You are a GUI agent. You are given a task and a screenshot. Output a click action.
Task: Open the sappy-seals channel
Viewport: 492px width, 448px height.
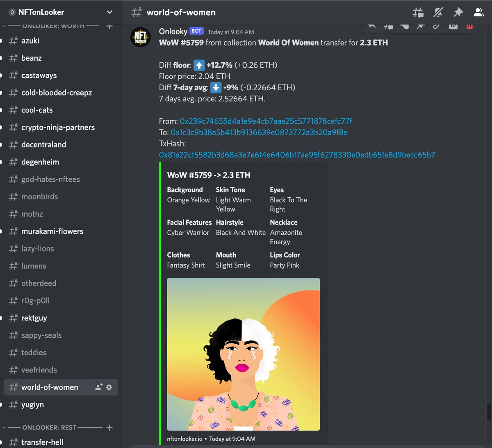[61, 335]
